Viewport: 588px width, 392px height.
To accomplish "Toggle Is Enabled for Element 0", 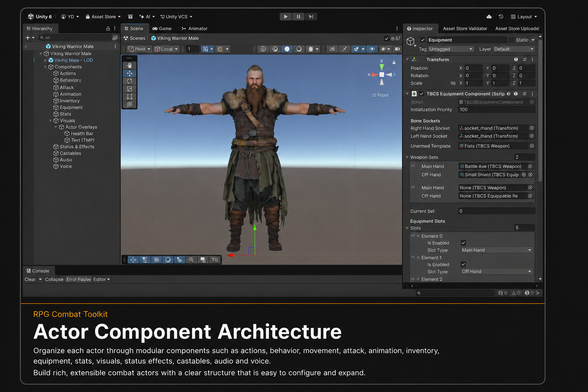I will [464, 243].
